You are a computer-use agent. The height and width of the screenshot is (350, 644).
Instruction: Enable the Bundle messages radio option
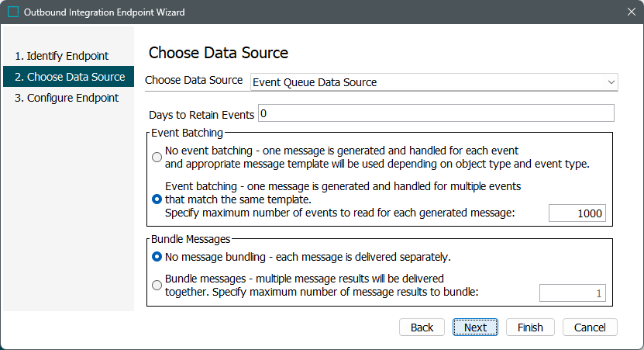pyautogui.click(x=157, y=285)
